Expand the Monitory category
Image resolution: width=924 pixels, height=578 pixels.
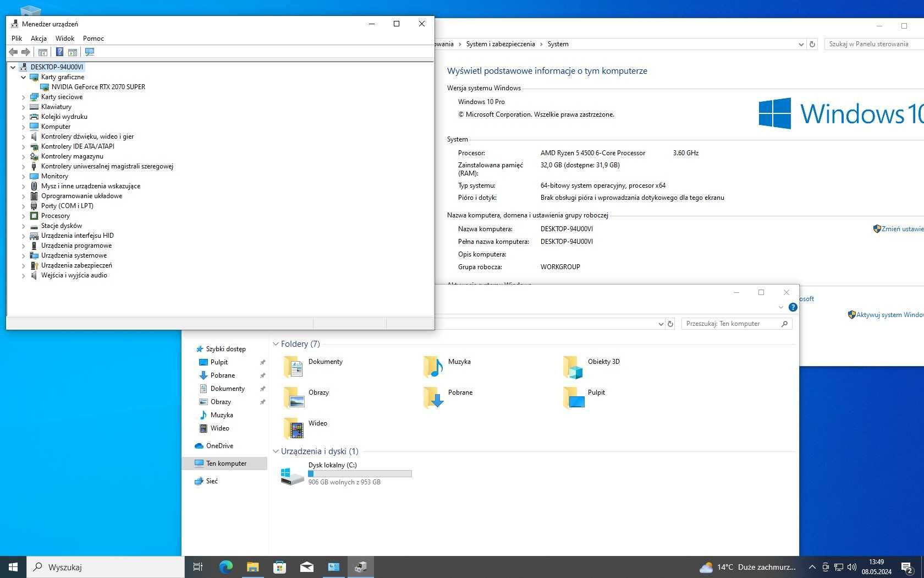pos(23,176)
